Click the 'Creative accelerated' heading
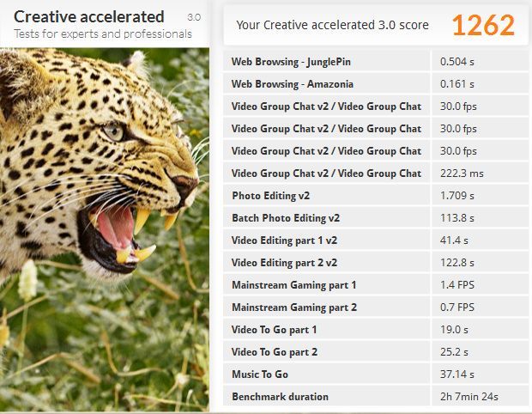Viewport: 532px width, 414px height. coord(89,16)
